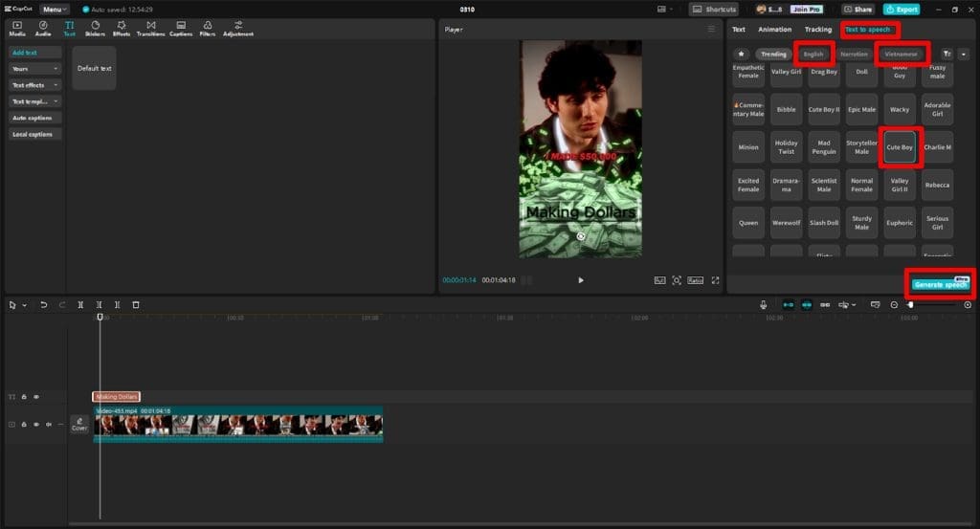Open the Stickers panel
This screenshot has width=980, height=529.
tap(95, 29)
